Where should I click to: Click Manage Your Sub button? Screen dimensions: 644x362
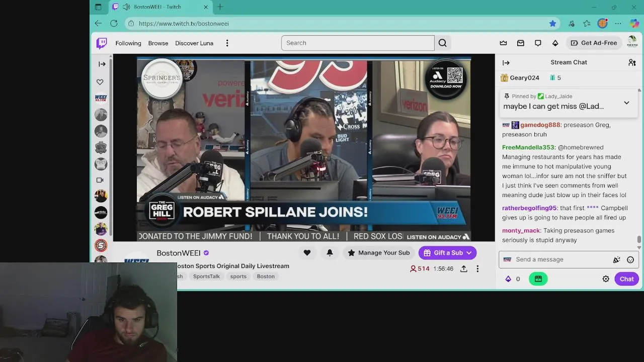(378, 253)
